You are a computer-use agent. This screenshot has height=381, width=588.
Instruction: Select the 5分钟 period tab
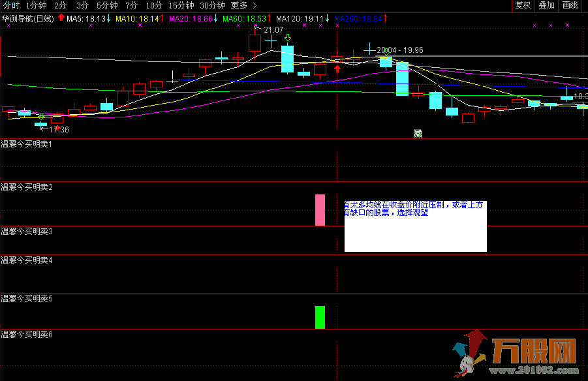click(x=107, y=6)
